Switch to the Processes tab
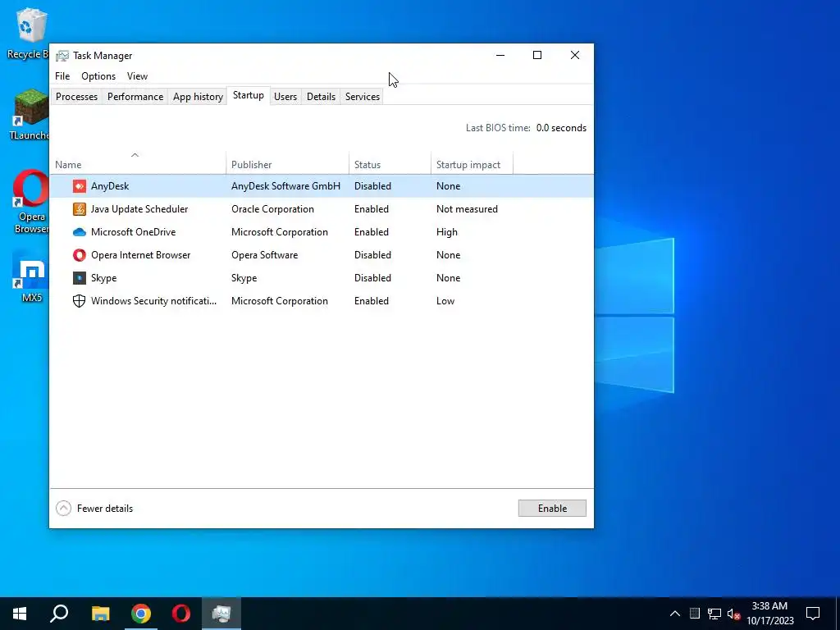 click(76, 97)
